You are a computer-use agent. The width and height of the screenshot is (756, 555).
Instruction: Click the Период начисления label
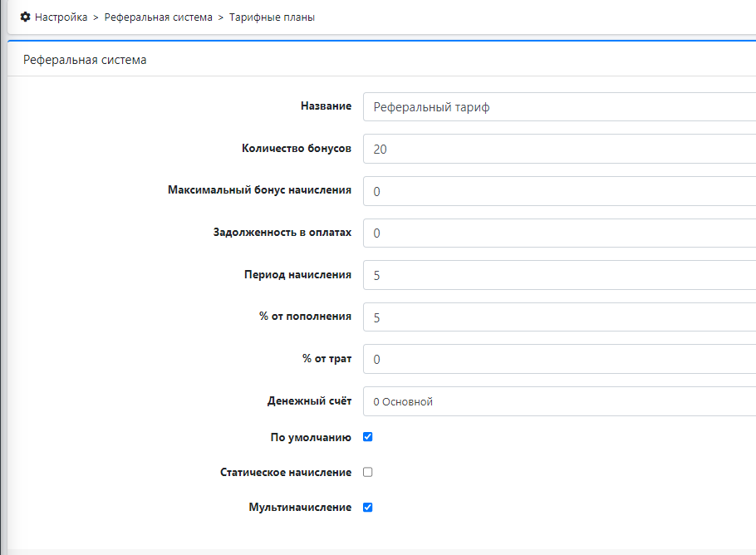297,275
